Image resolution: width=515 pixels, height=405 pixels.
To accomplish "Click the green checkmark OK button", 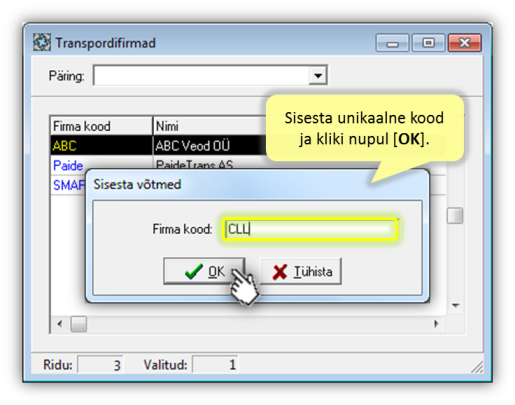I will (x=204, y=271).
